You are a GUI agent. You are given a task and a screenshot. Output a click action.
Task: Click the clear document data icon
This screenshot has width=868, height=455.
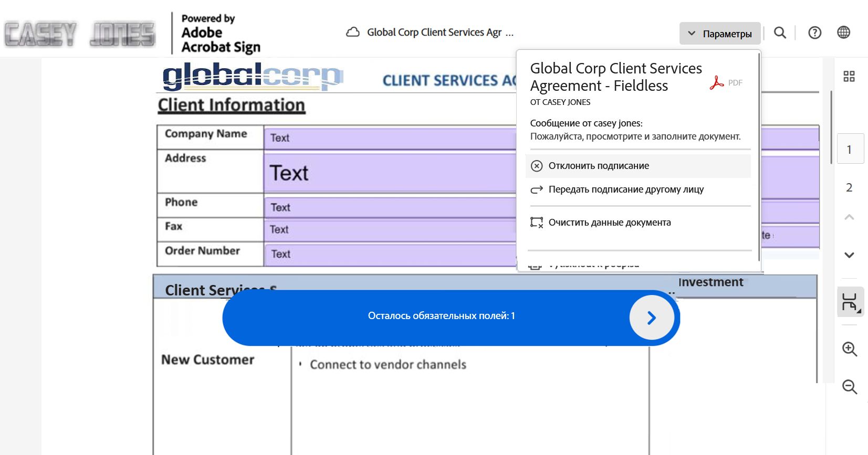pos(537,223)
